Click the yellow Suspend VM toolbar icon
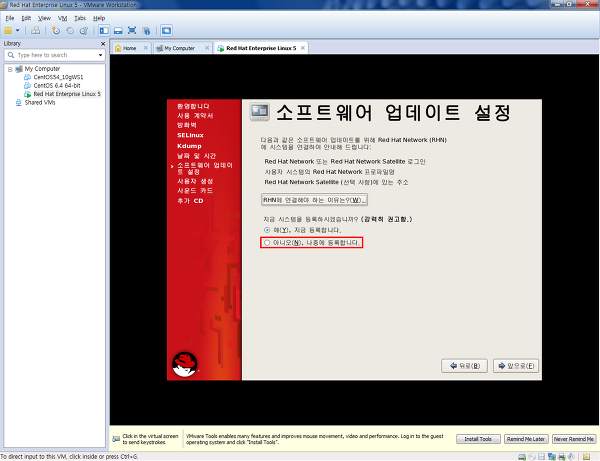The height and width of the screenshot is (461, 600). coord(8,31)
